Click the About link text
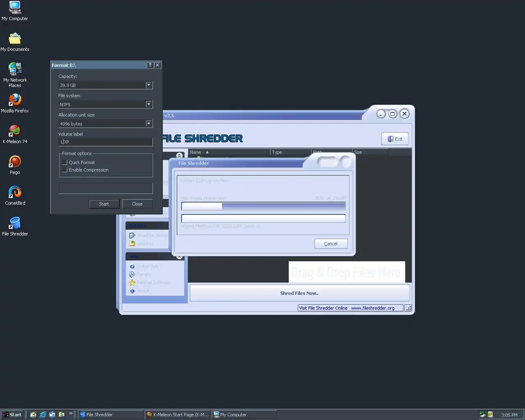 [x=142, y=291]
